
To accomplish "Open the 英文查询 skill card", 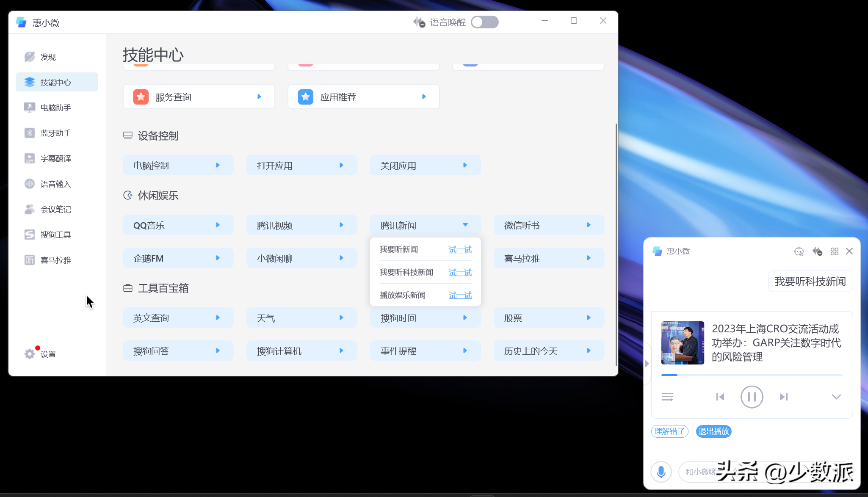I will (178, 318).
